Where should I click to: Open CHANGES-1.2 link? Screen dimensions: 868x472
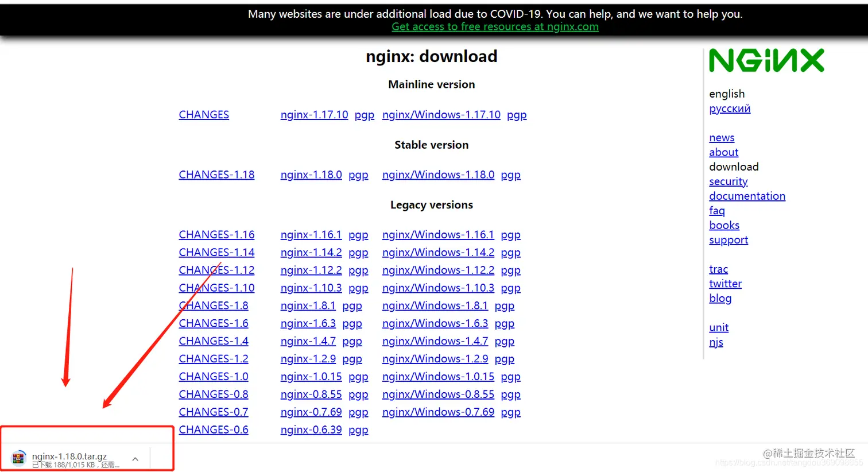[x=214, y=359]
